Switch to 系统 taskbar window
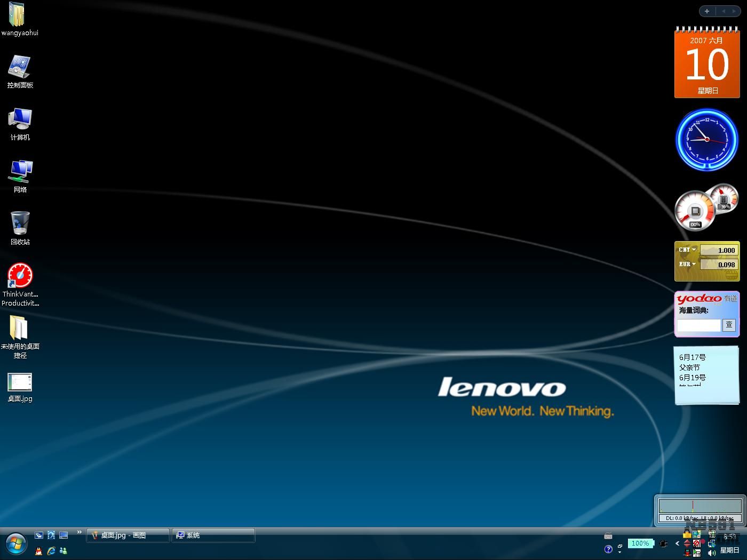 coord(213,535)
